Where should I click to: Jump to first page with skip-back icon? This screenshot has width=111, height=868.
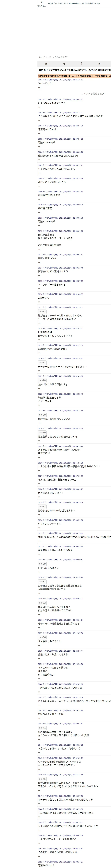tap(46, 64)
